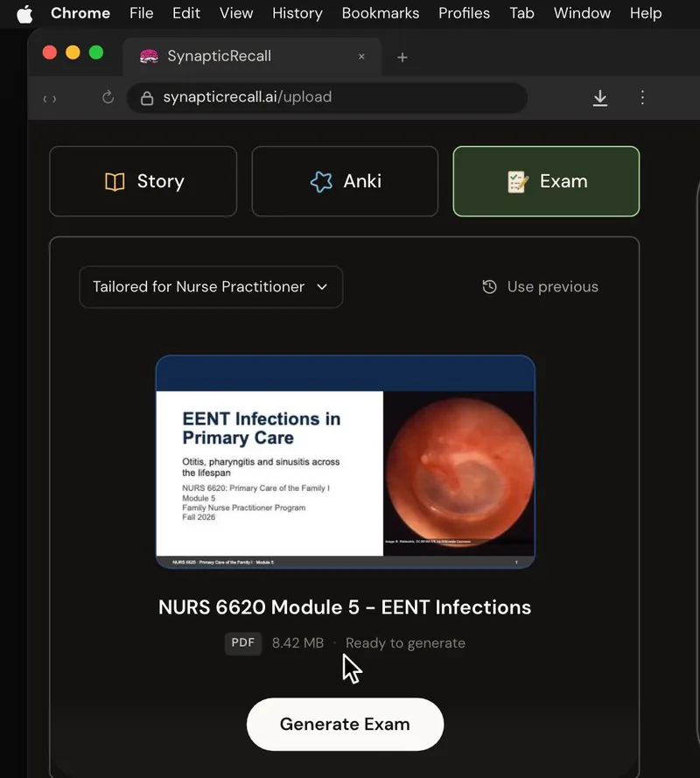
Task: Click the padlock site info icon
Action: click(147, 98)
